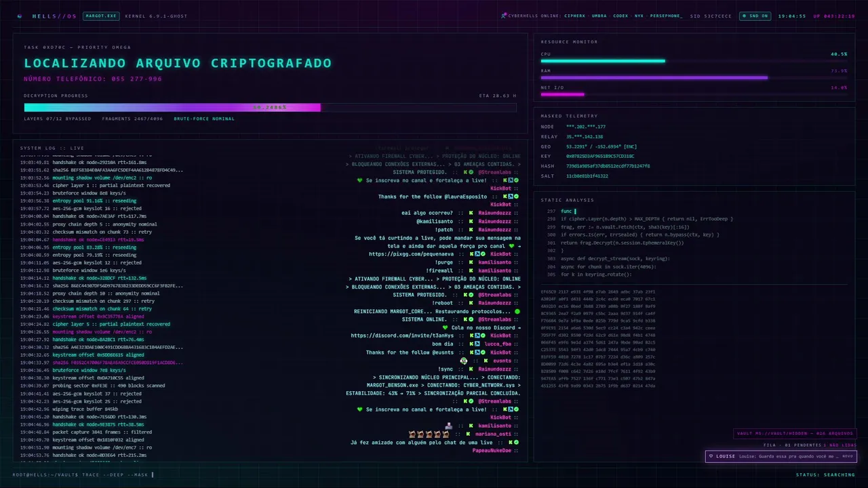
Task: Click the Kick badge beside the !purge command
Action: tap(471, 262)
